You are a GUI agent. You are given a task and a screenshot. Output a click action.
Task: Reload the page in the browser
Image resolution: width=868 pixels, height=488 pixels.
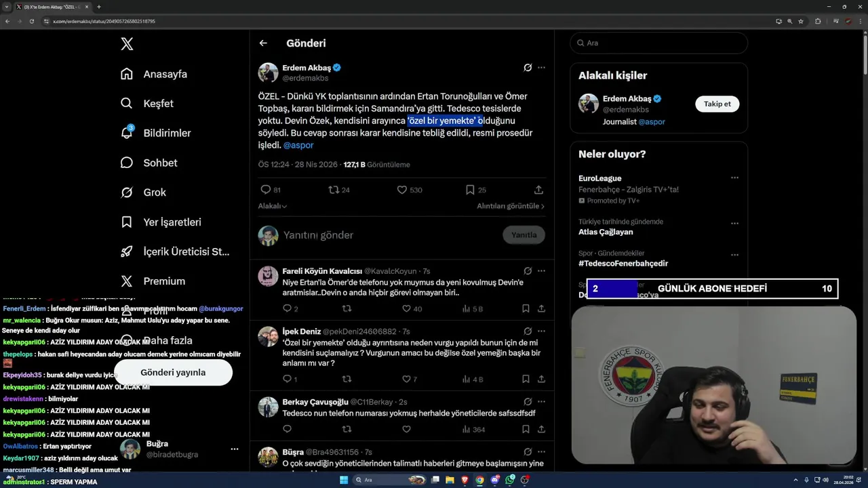click(x=31, y=21)
